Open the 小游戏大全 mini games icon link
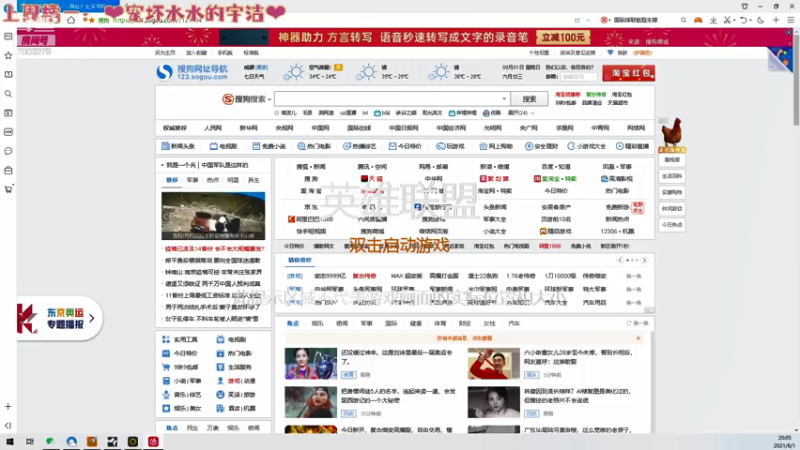This screenshot has width=800, height=450. tap(587, 146)
